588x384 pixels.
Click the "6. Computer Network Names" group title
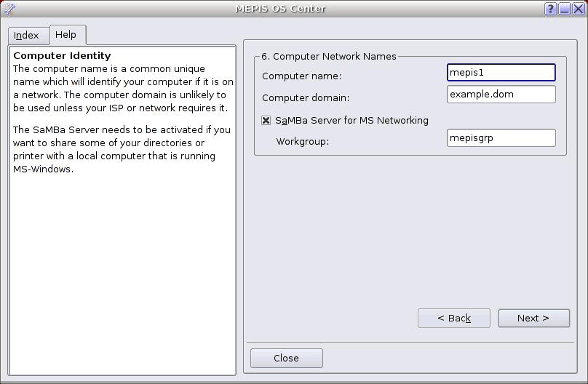click(329, 56)
